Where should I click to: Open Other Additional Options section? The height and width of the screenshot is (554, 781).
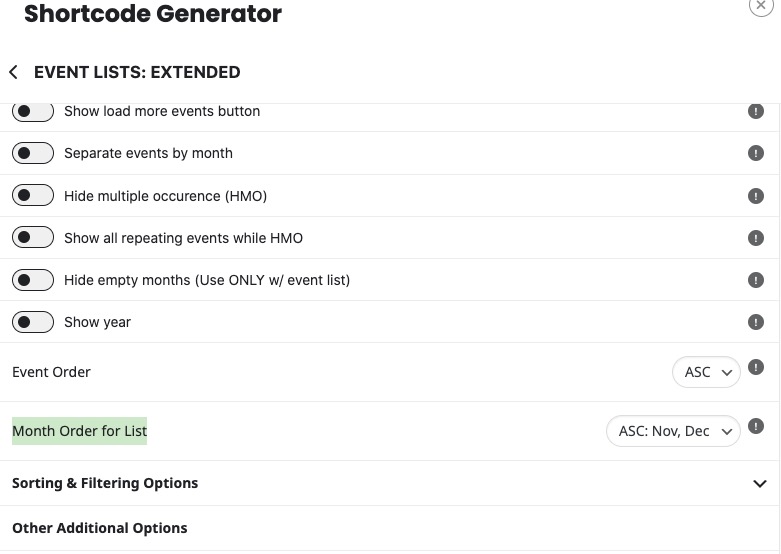tap(390, 528)
